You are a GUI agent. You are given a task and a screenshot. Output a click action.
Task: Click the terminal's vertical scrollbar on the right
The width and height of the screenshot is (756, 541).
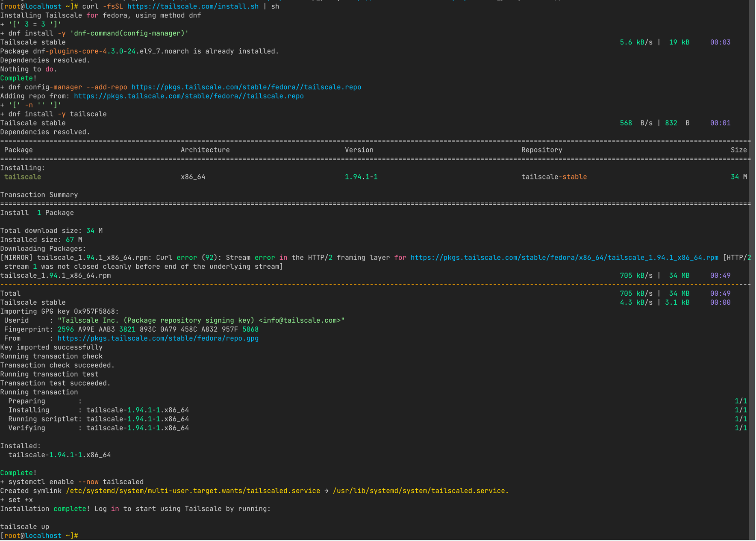[752, 269]
